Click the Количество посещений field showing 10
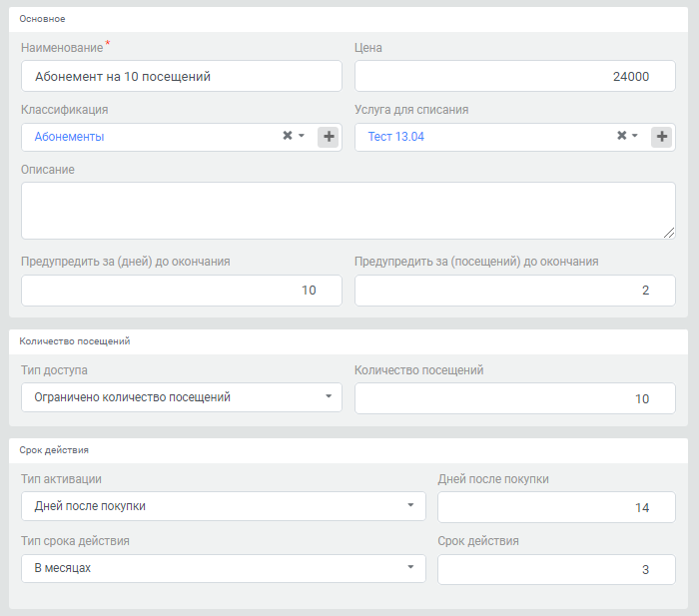 tap(515, 398)
